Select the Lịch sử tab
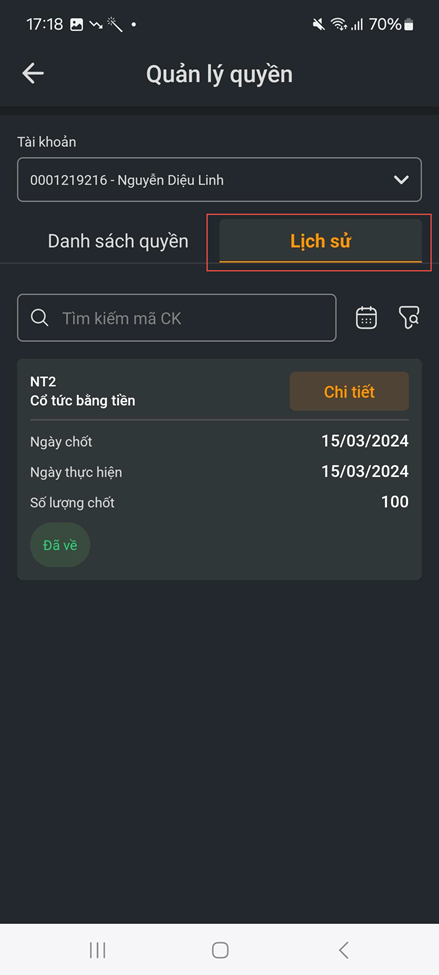Viewport: 439px width, 975px height. click(x=320, y=241)
